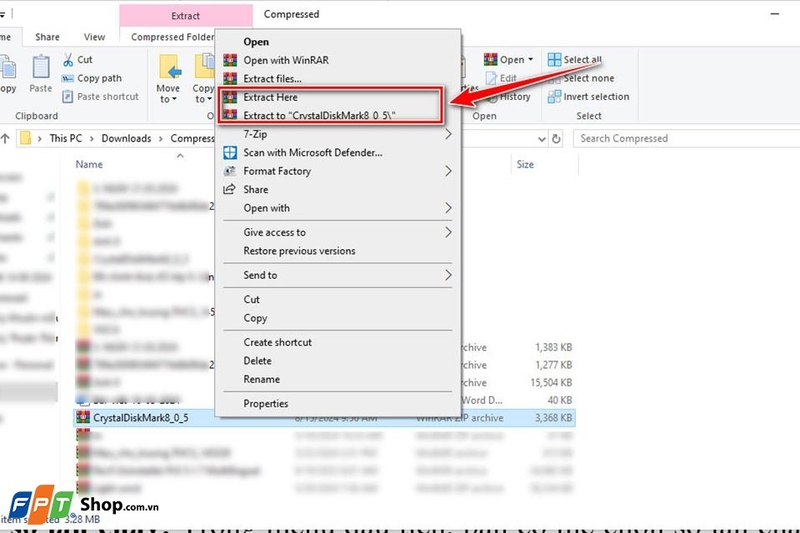Scan with Microsoft Defender
800x533 pixels.
pyautogui.click(x=312, y=153)
